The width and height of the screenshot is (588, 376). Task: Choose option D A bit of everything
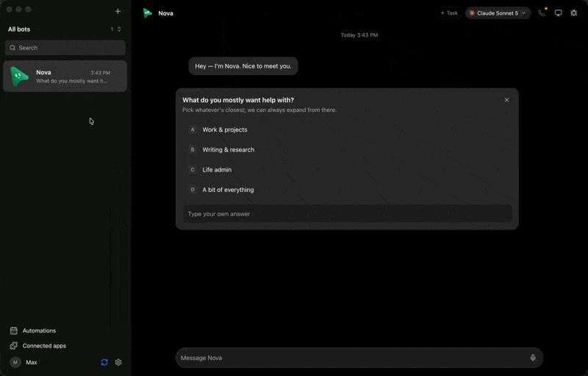tap(347, 190)
